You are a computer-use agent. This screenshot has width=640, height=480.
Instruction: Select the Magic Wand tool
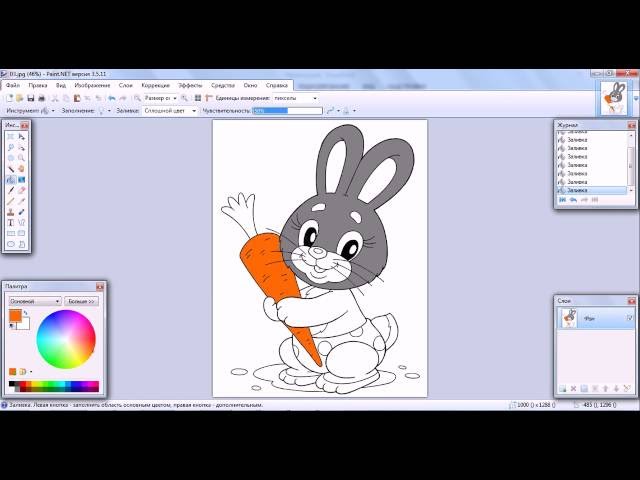(x=11, y=169)
